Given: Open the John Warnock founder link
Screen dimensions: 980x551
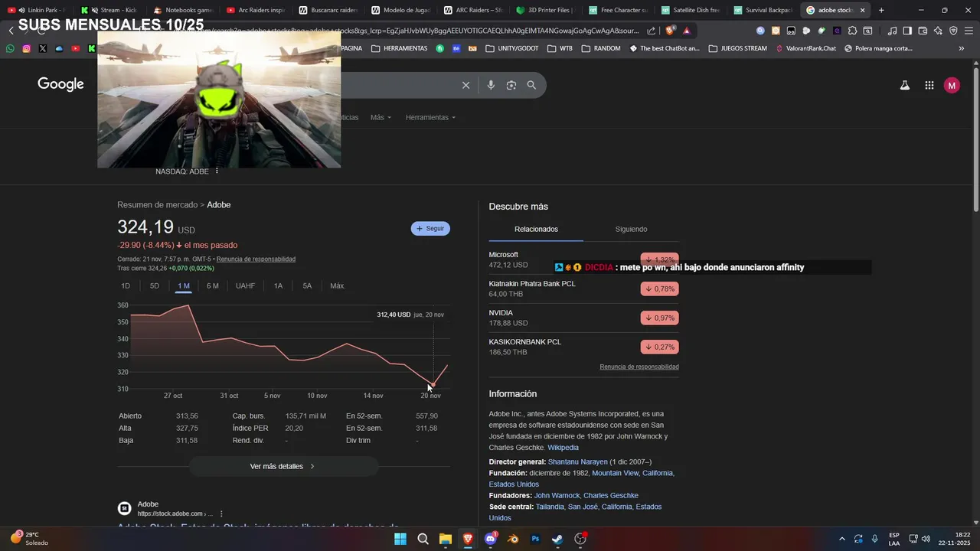Looking at the screenshot, I should coord(557,495).
